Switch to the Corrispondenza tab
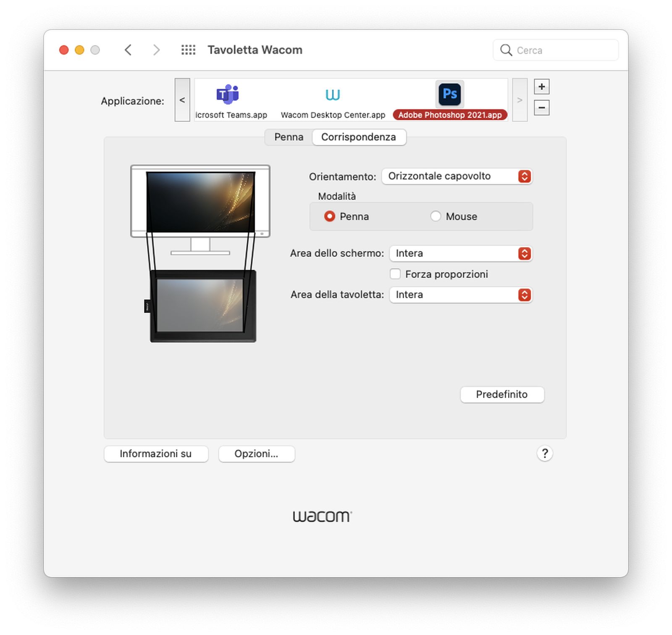672x635 pixels. tap(359, 137)
